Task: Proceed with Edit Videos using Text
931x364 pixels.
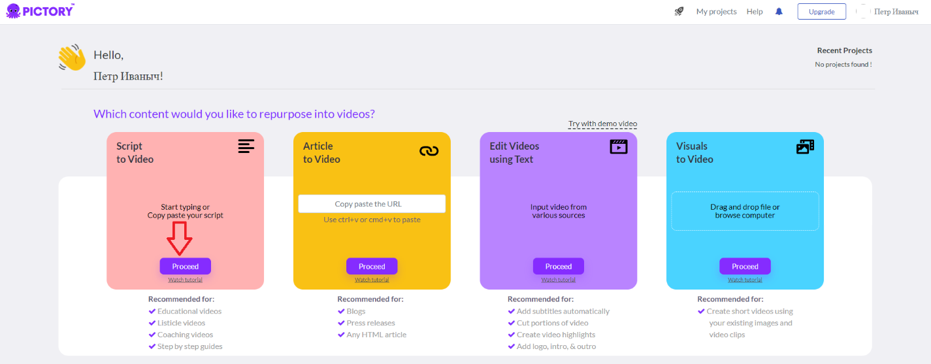Action: 558,266
